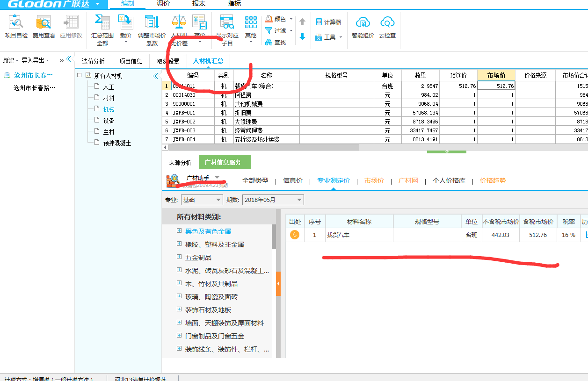Open the 其他 grid icon menu
Screen dimensions: 588x381
coord(251,23)
